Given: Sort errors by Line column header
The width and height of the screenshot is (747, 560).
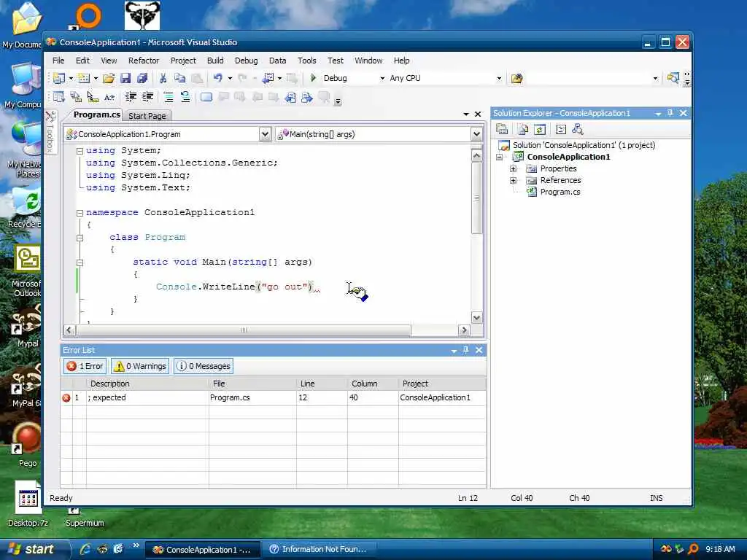Looking at the screenshot, I should 322,384.
